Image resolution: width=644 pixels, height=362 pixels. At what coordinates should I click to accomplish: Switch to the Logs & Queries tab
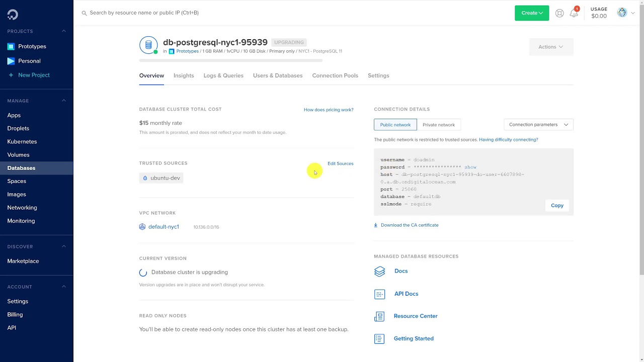click(x=223, y=75)
